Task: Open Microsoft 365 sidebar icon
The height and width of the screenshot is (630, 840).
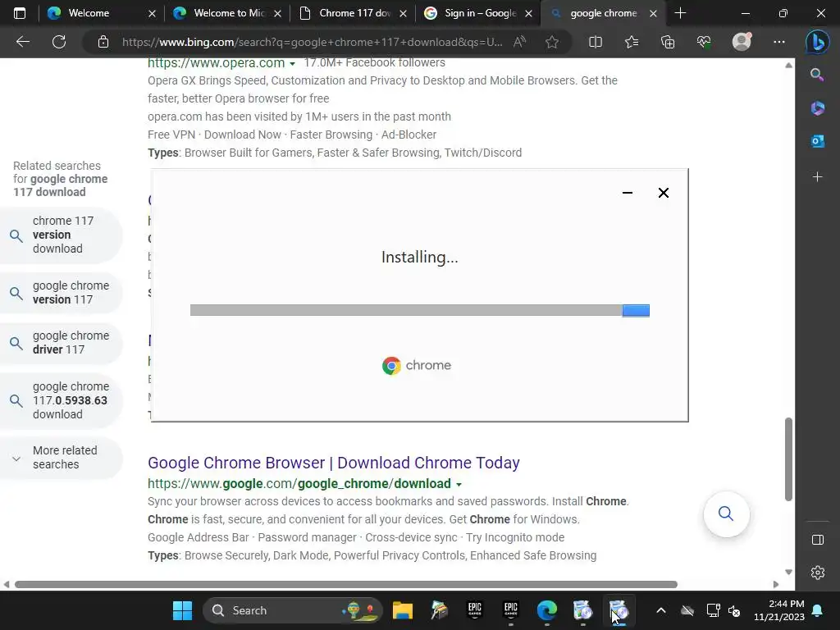Action: (818, 108)
